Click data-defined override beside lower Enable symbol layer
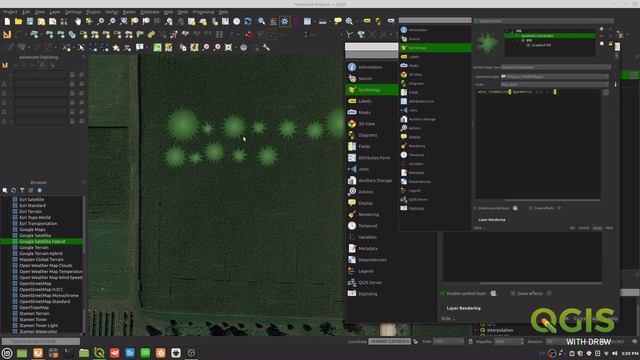The width and height of the screenshot is (640, 360). coord(493,293)
